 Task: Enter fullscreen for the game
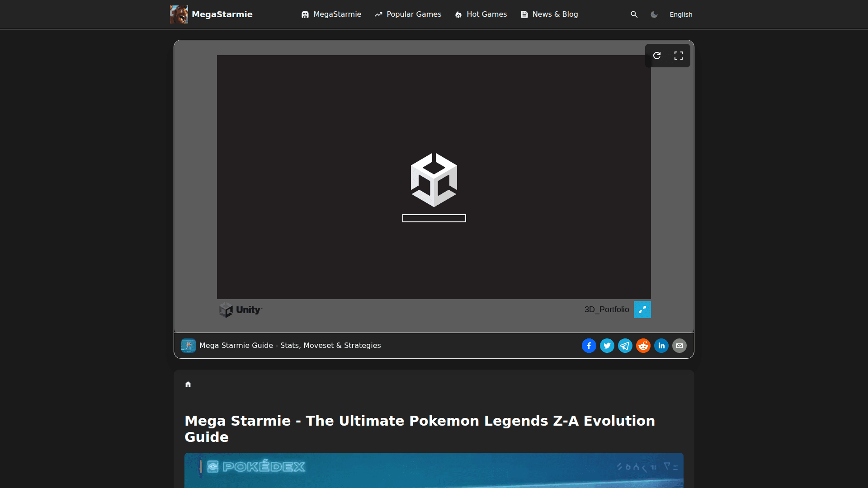click(678, 55)
